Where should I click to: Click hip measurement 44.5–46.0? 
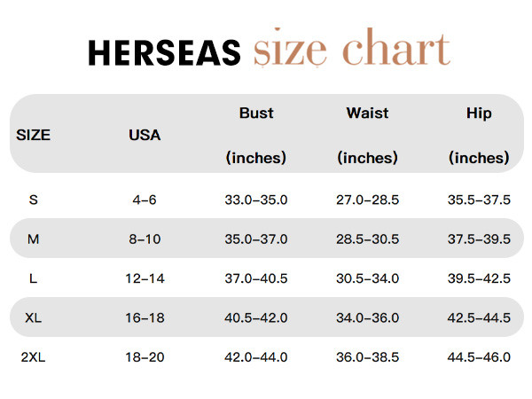[x=479, y=357]
